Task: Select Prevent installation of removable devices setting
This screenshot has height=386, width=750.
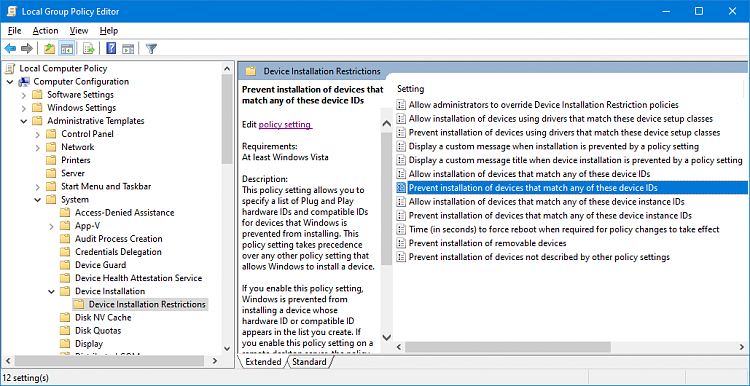Action: pyautogui.click(x=487, y=243)
